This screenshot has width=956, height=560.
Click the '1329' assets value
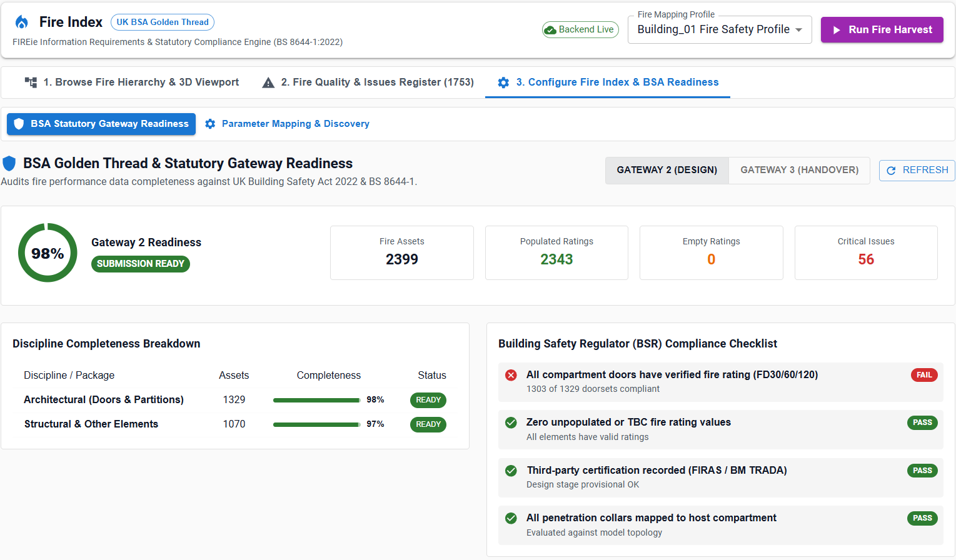[234, 400]
